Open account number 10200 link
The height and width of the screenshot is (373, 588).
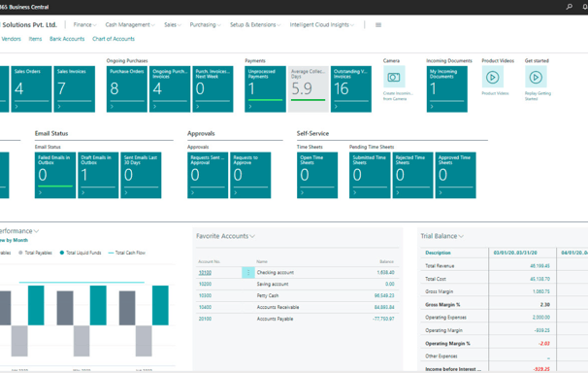[x=205, y=284]
